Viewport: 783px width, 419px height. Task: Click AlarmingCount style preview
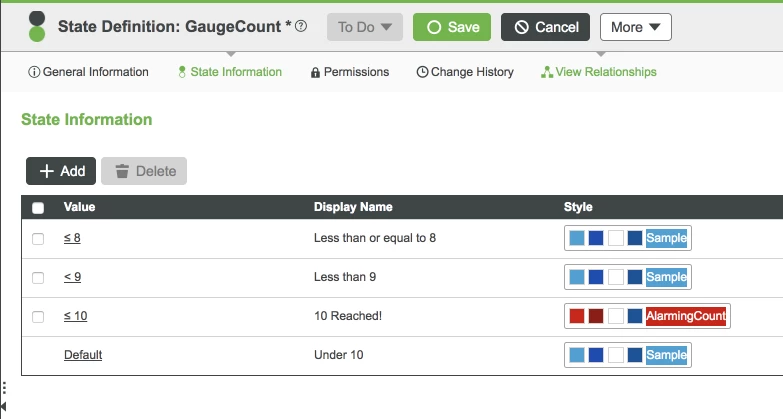[686, 316]
